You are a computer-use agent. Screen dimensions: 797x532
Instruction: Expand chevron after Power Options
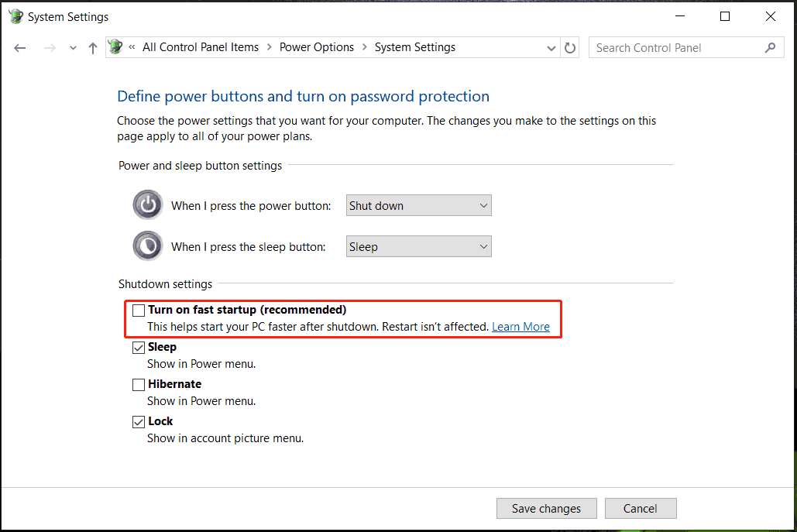365,47
